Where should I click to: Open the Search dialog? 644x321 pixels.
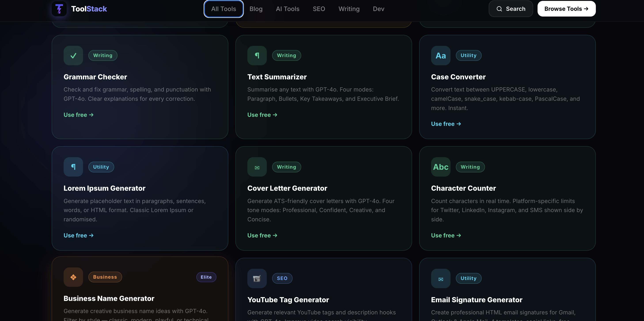[511, 8]
